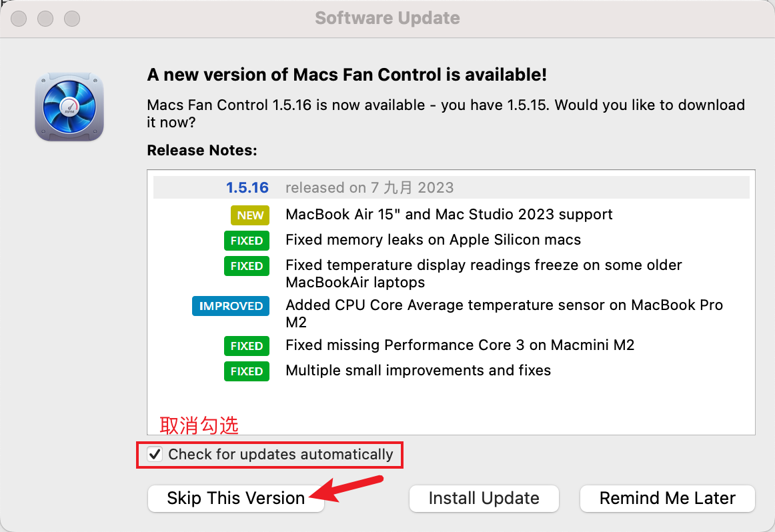Click the blue IMPROVED badge
775x532 pixels.
point(231,306)
